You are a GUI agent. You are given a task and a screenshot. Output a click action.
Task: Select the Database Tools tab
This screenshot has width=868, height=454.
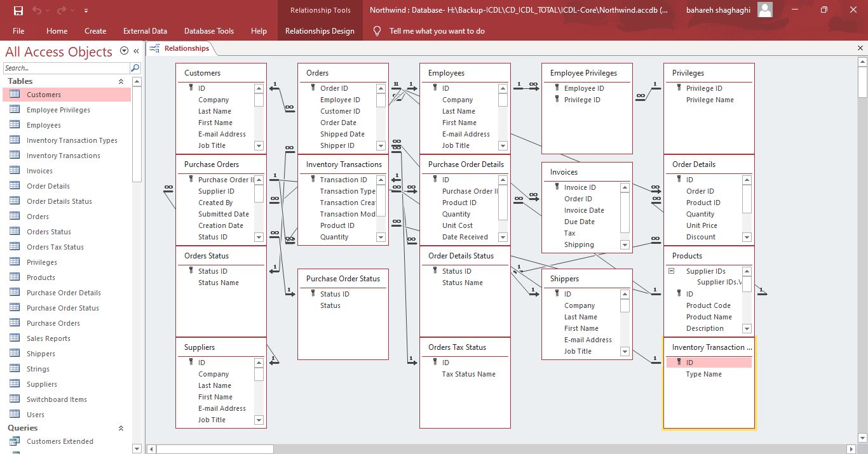(209, 30)
